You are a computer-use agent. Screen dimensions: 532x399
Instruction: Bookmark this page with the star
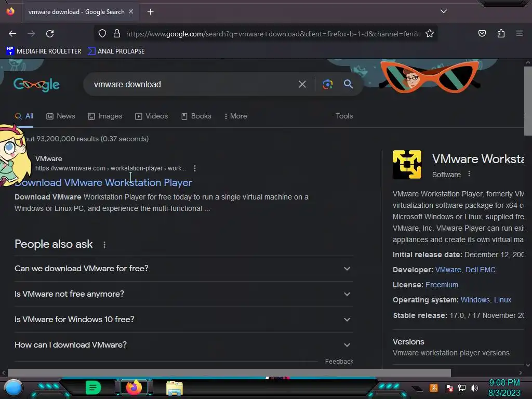(430, 34)
